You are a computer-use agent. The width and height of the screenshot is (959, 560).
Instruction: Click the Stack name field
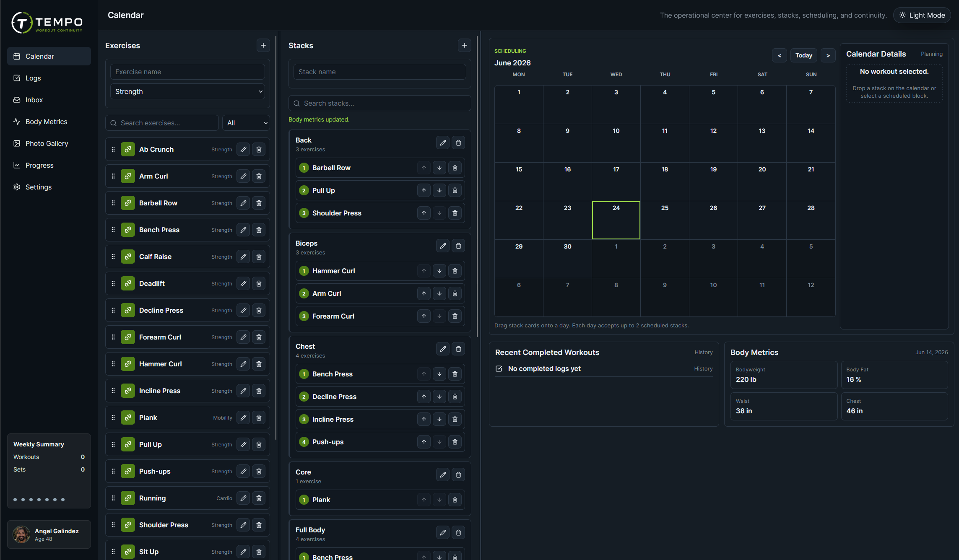pyautogui.click(x=380, y=72)
